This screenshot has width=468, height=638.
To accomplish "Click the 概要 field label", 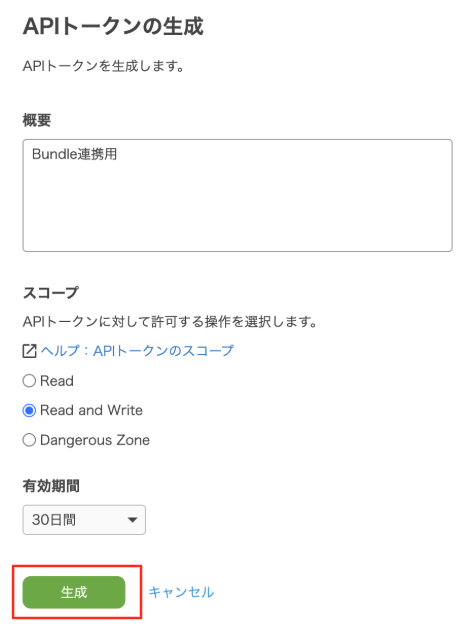I will (37, 120).
